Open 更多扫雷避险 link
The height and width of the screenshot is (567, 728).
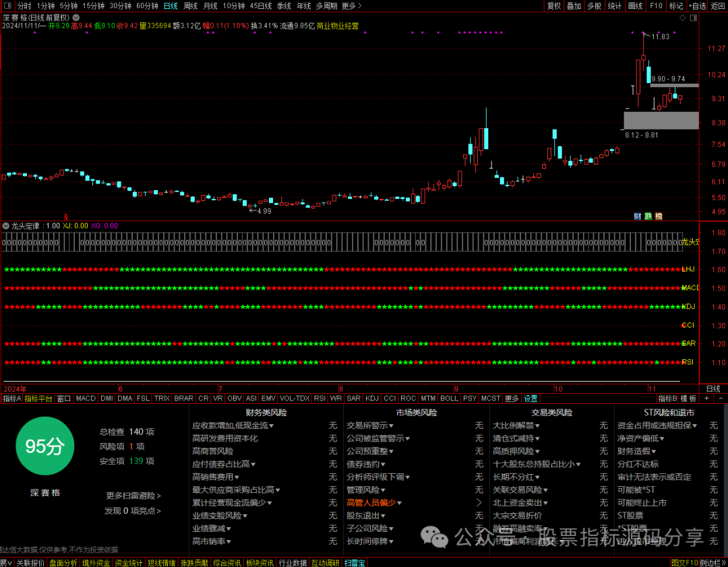point(133,496)
